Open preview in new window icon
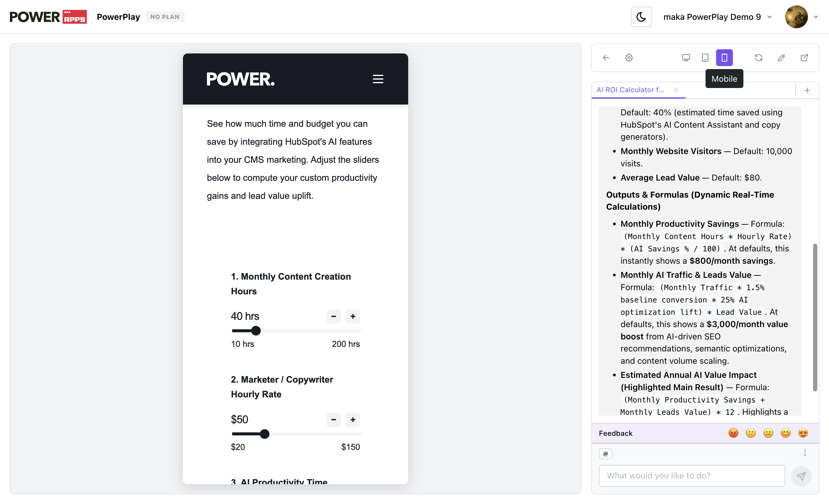829x504 pixels. point(804,58)
